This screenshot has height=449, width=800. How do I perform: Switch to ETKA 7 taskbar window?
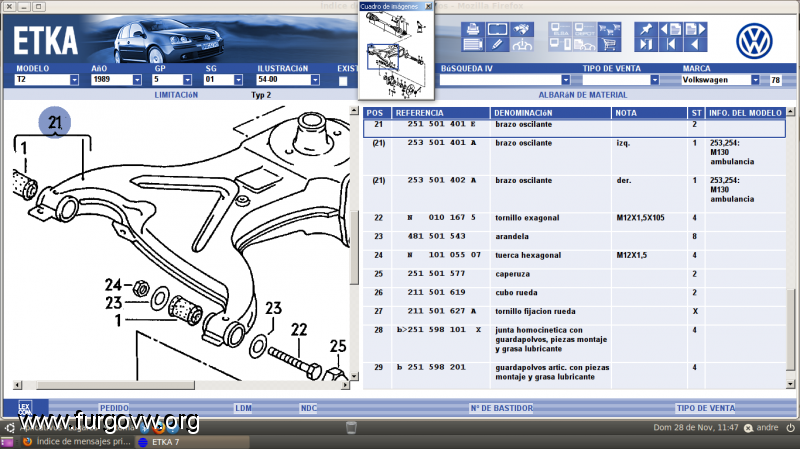(192, 442)
